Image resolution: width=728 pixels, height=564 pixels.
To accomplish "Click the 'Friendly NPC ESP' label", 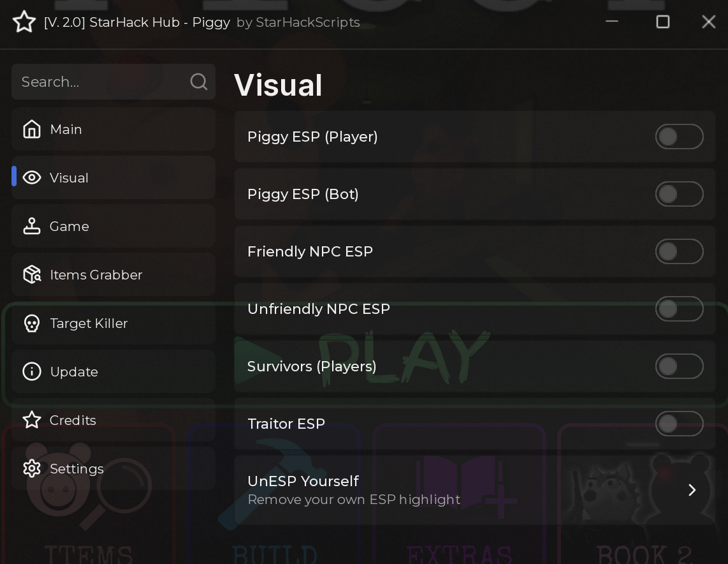I will pos(310,251).
